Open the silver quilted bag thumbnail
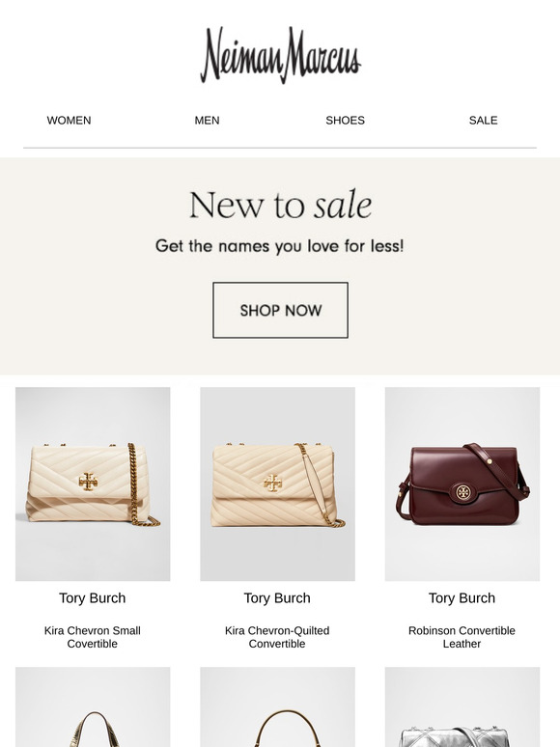The width and height of the screenshot is (560, 747). (x=462, y=707)
